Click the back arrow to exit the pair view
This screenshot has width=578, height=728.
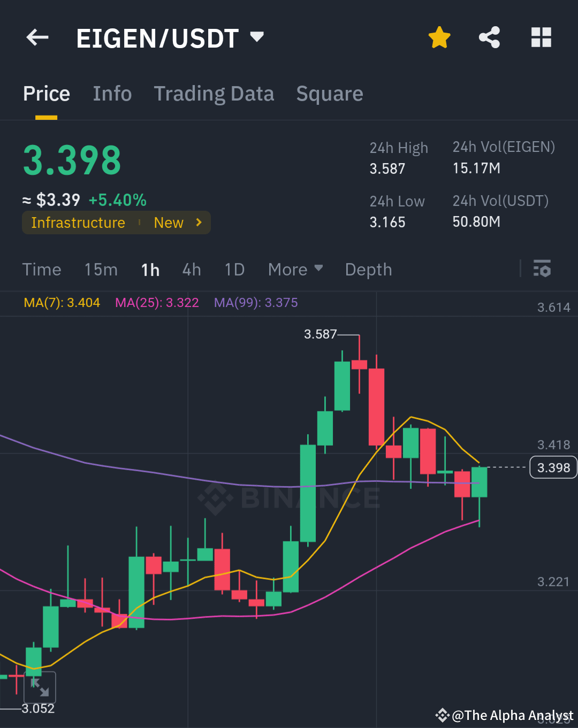tap(36, 37)
